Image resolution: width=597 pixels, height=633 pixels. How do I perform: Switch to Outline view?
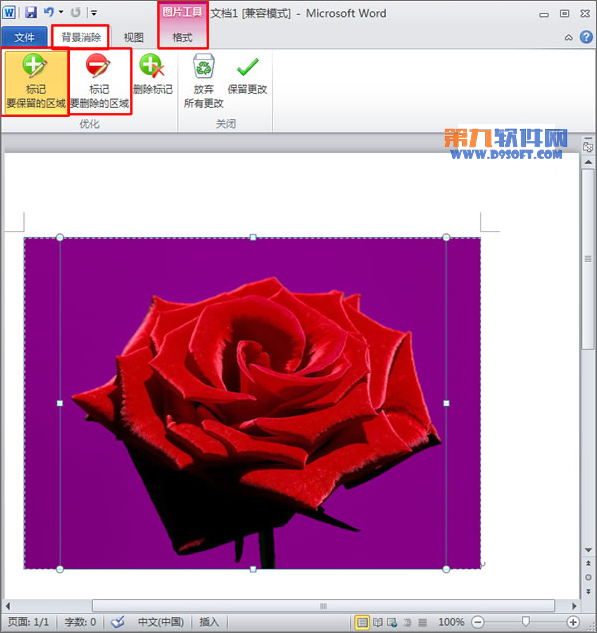(407, 622)
